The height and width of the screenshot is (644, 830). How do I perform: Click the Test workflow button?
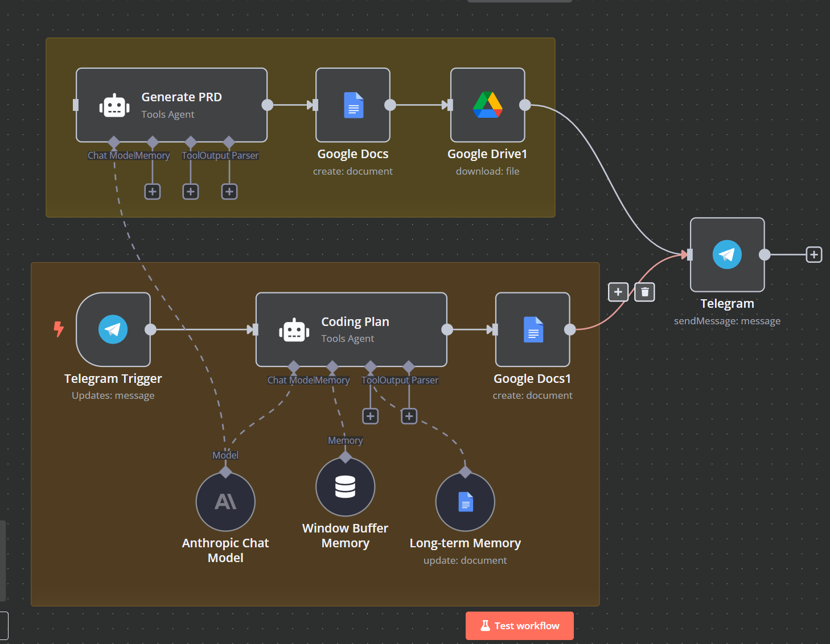coord(519,626)
